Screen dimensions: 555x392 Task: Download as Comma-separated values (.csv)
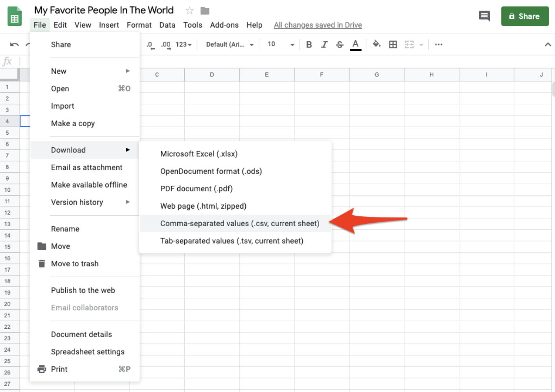pos(235,223)
